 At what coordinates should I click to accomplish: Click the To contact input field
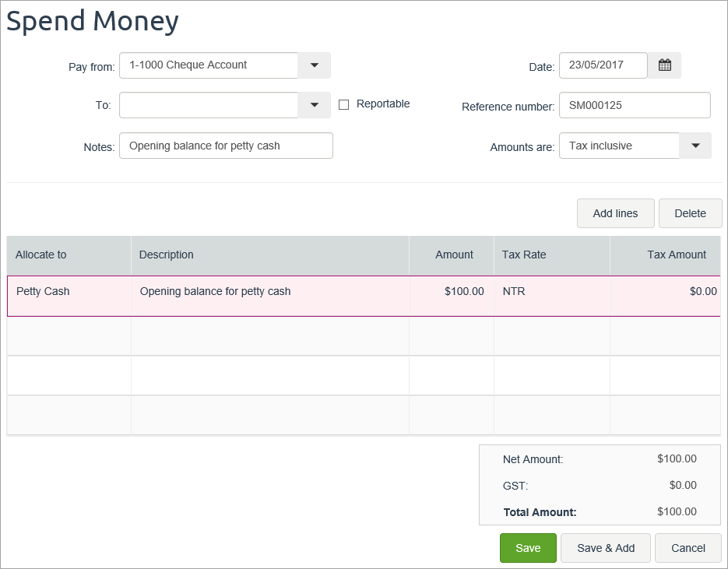point(209,105)
